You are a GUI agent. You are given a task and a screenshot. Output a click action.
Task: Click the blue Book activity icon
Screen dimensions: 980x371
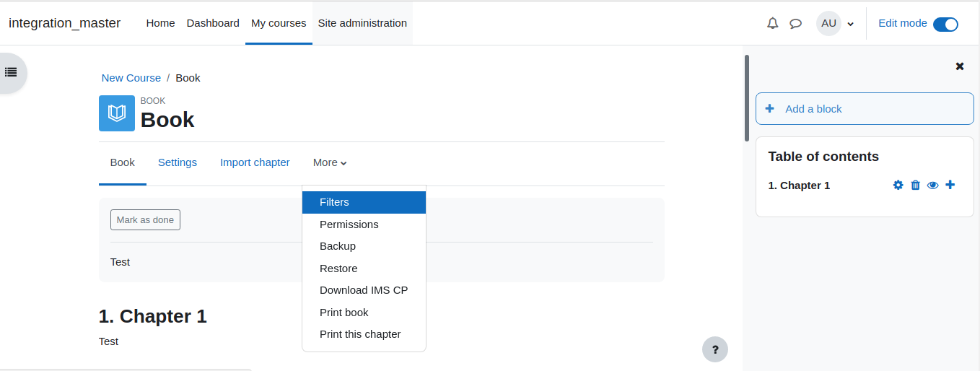pos(117,113)
